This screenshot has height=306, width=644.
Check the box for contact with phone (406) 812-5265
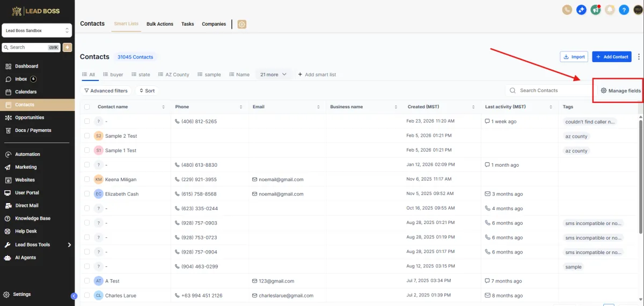pyautogui.click(x=87, y=122)
